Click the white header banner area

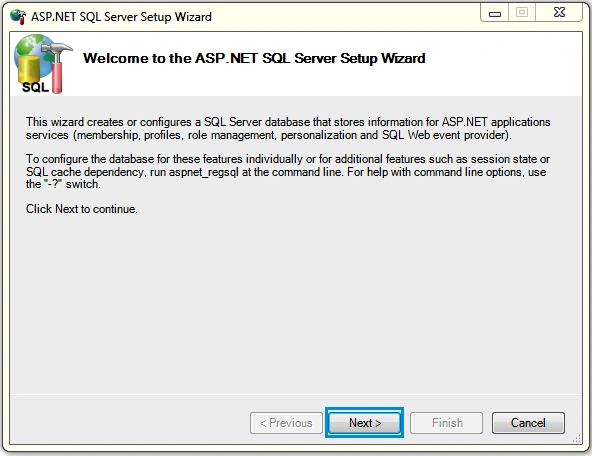click(x=296, y=64)
